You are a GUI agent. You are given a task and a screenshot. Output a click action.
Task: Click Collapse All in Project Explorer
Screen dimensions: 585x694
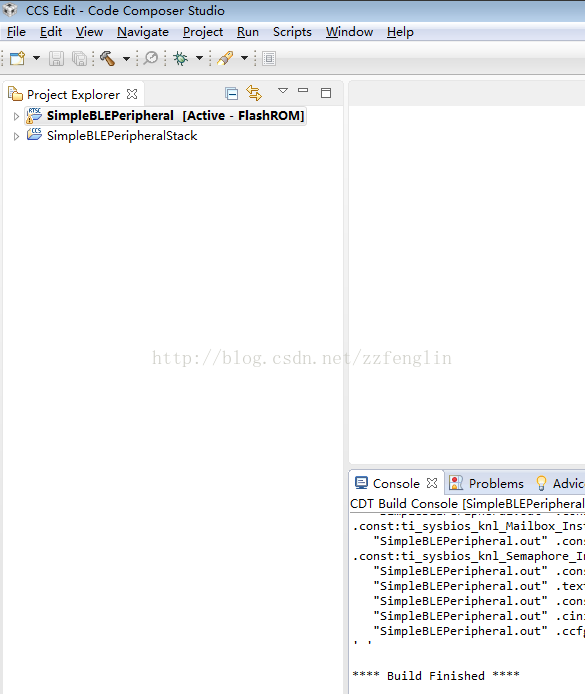click(231, 93)
